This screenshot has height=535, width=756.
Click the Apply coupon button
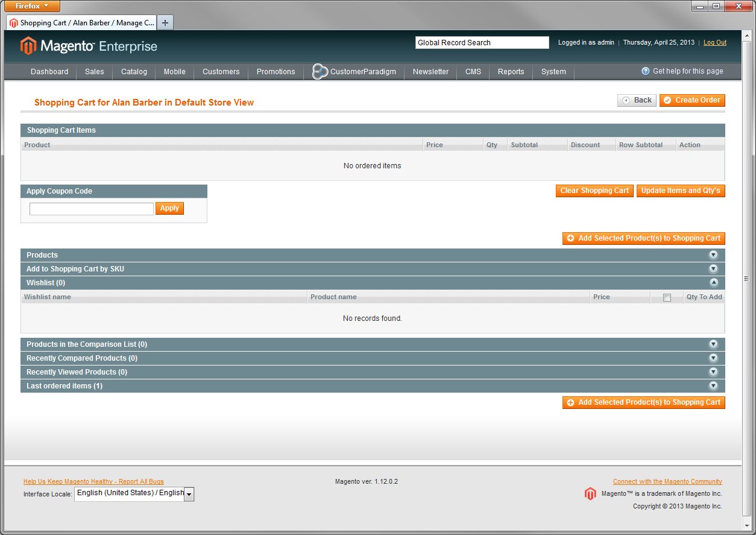(x=169, y=208)
